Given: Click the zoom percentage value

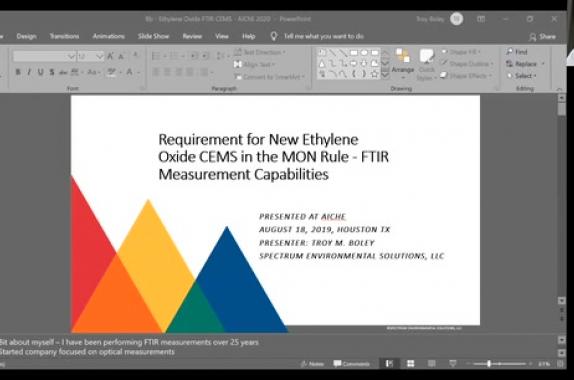Looking at the screenshot, I should click(x=544, y=364).
